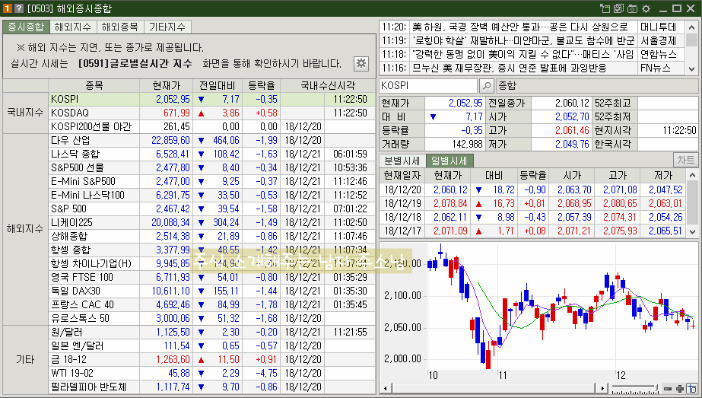The width and height of the screenshot is (702, 398).
Task: Select the S&P 500 row
Action: pos(212,209)
